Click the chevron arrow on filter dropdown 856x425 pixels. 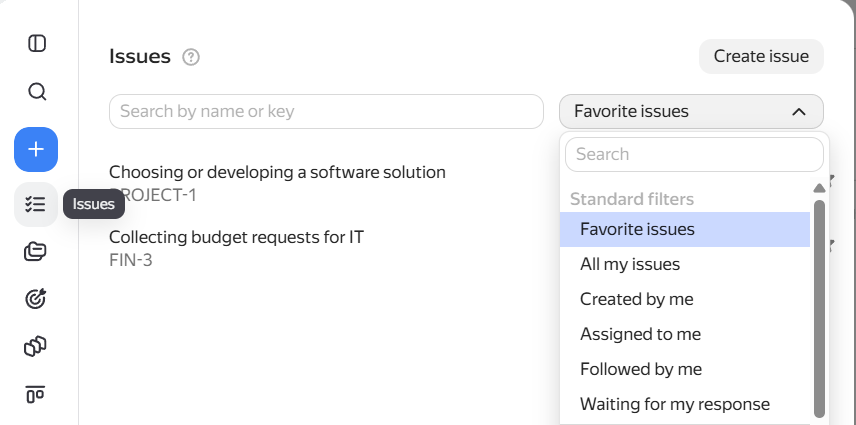(799, 112)
